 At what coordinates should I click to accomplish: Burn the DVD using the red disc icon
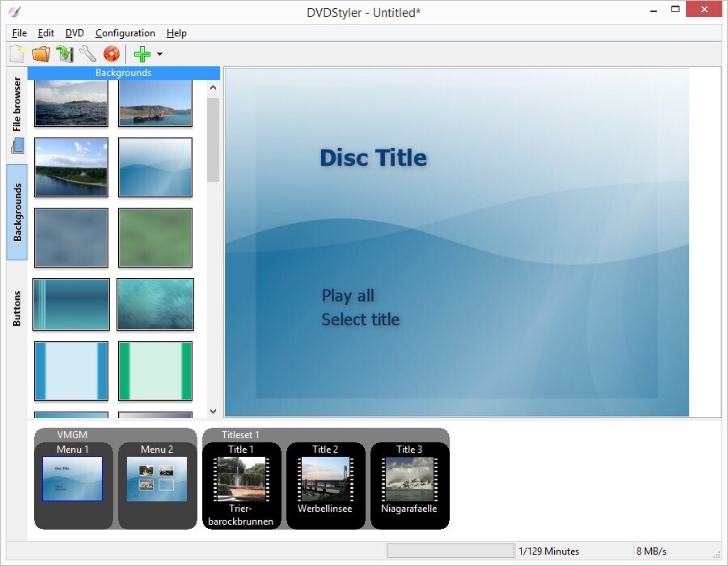(x=112, y=53)
